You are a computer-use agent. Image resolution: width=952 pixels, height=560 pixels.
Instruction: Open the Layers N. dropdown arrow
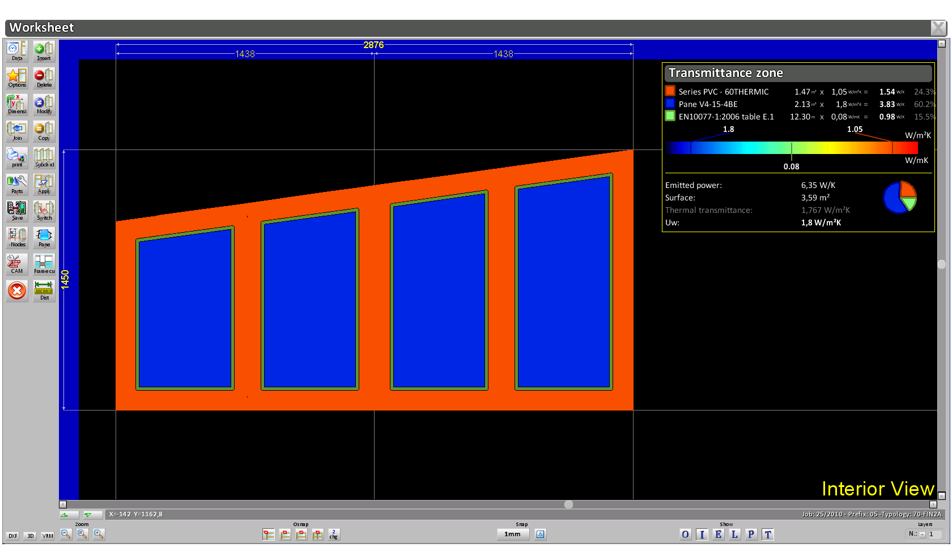pyautogui.click(x=922, y=535)
